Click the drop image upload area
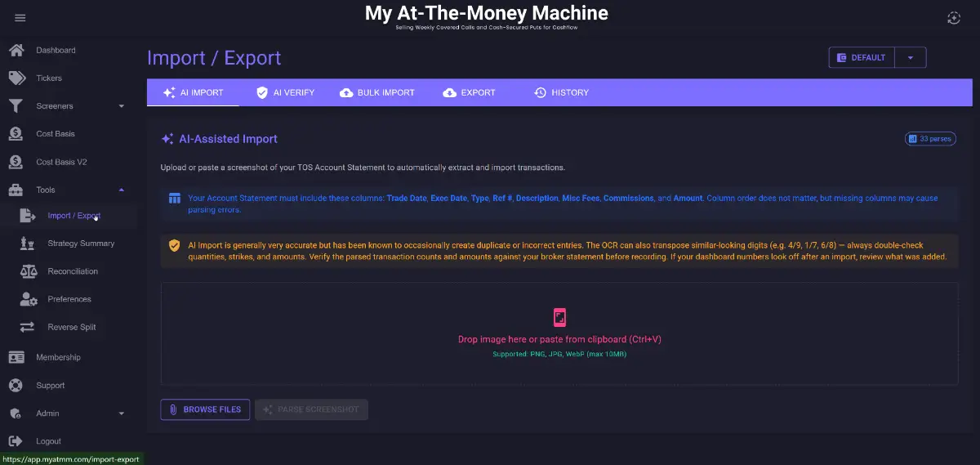This screenshot has width=980, height=465. pos(559,333)
